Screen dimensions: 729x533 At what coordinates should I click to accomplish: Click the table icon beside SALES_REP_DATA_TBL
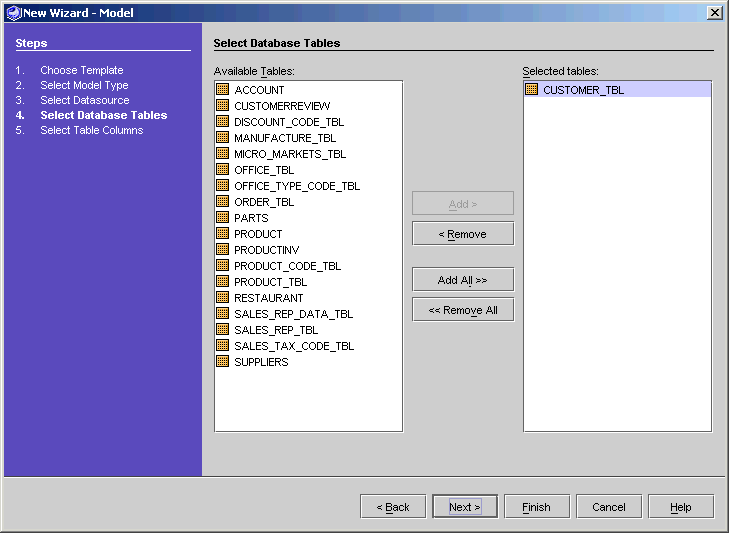coord(223,313)
